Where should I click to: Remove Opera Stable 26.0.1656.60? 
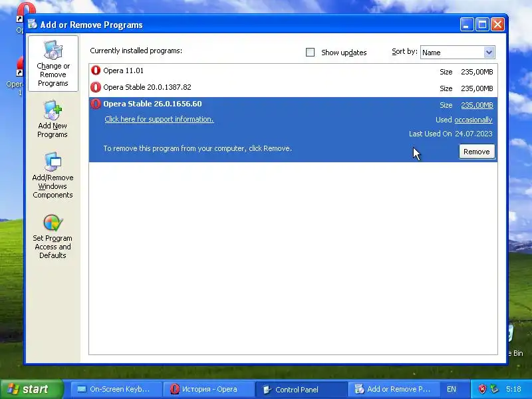tap(477, 152)
